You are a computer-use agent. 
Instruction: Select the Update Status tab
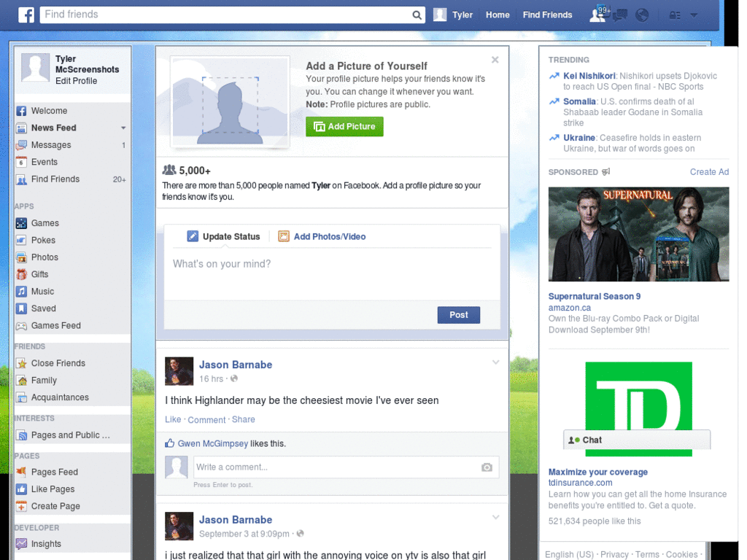223,237
